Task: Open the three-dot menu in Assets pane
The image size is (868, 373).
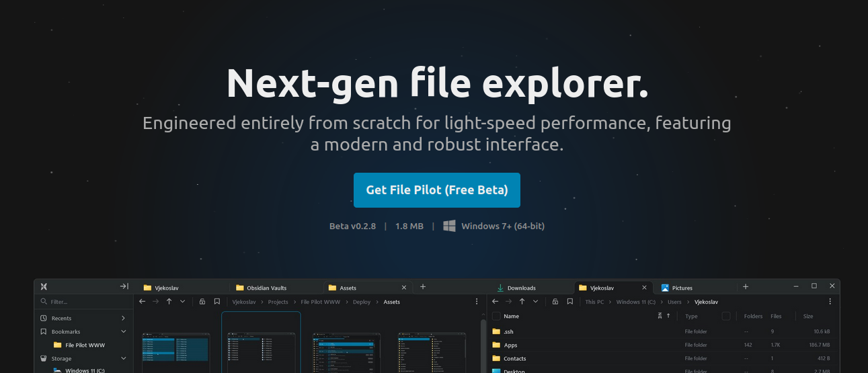Action: 477,302
